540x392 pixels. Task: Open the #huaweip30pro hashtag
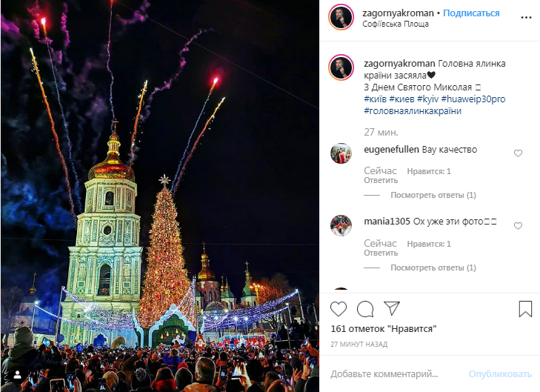473,99
